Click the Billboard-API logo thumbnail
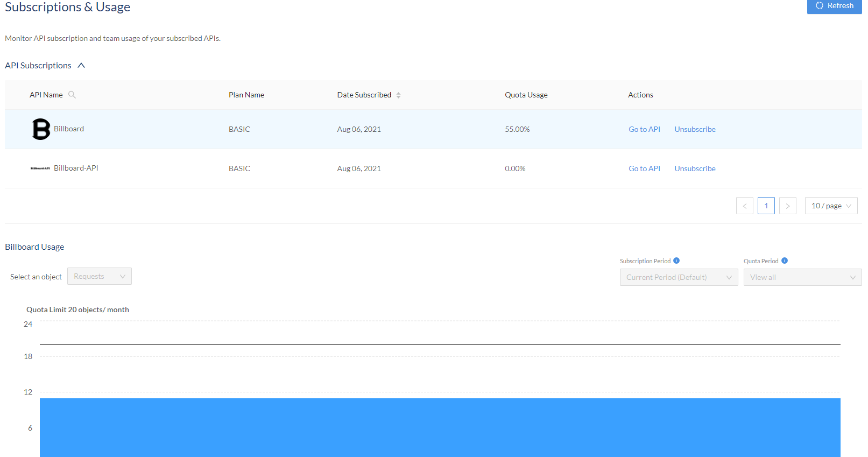The width and height of the screenshot is (868, 457). 40,168
